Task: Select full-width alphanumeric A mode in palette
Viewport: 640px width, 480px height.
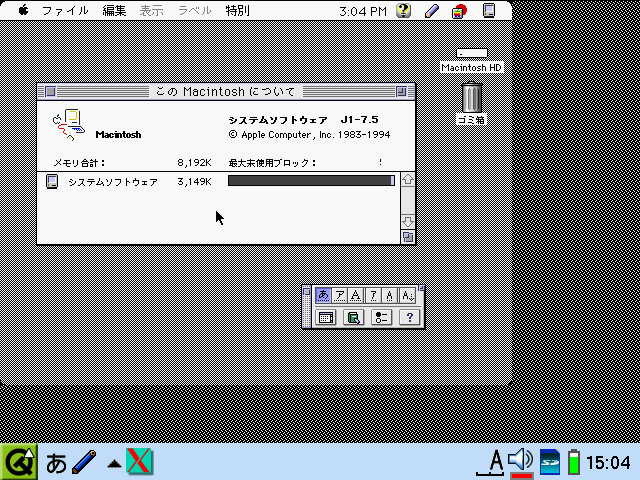Action: (356, 295)
